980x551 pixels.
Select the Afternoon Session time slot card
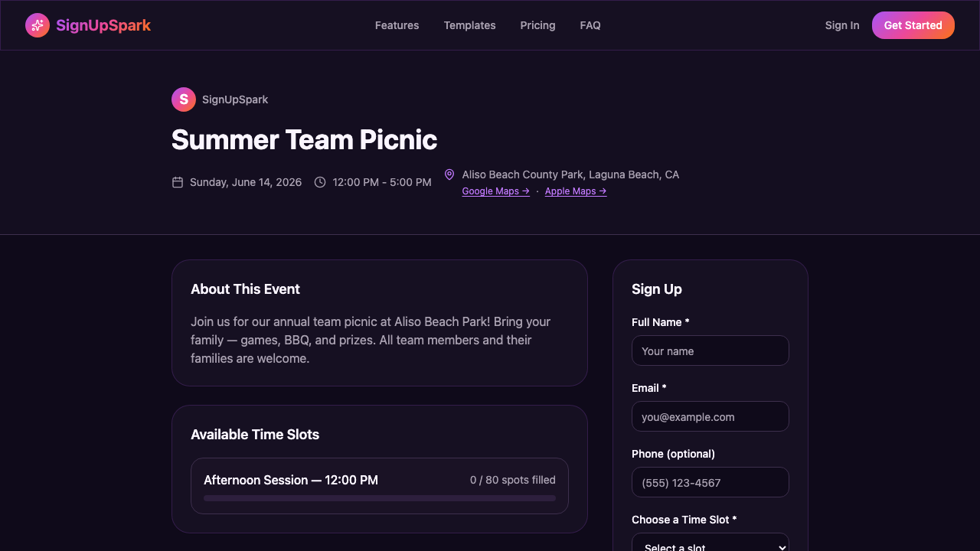tap(379, 485)
